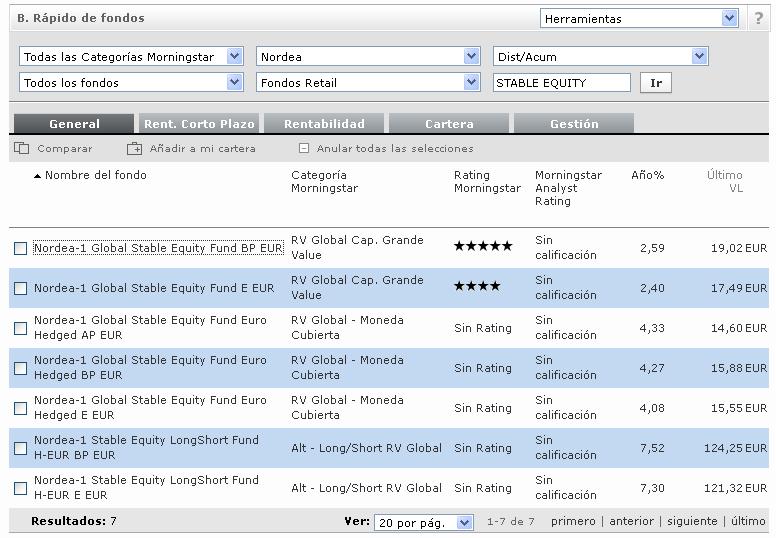Check the Nordea-1 Global Stable Equity BP EUR box

[21, 248]
